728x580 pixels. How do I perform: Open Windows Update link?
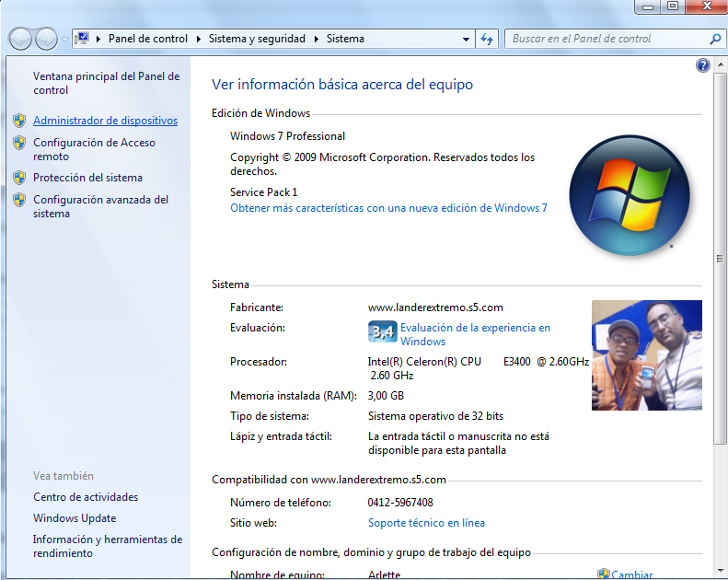pos(75,518)
